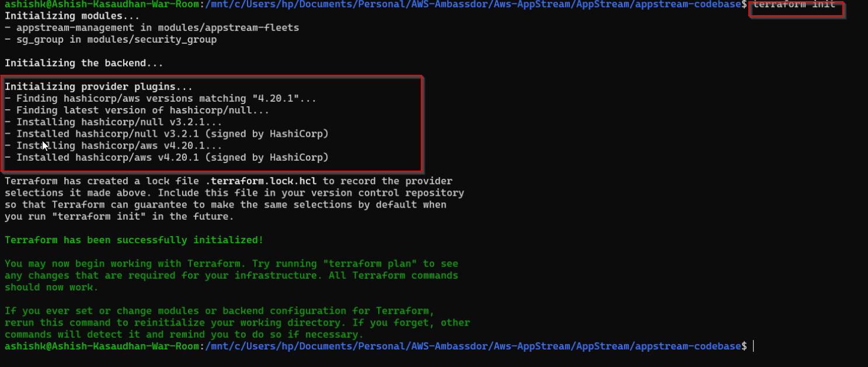868x367 pixels.
Task: Click 'Installed hashicorp/null v3.2.1 (signed by HashiCorp)' line
Action: [166, 134]
